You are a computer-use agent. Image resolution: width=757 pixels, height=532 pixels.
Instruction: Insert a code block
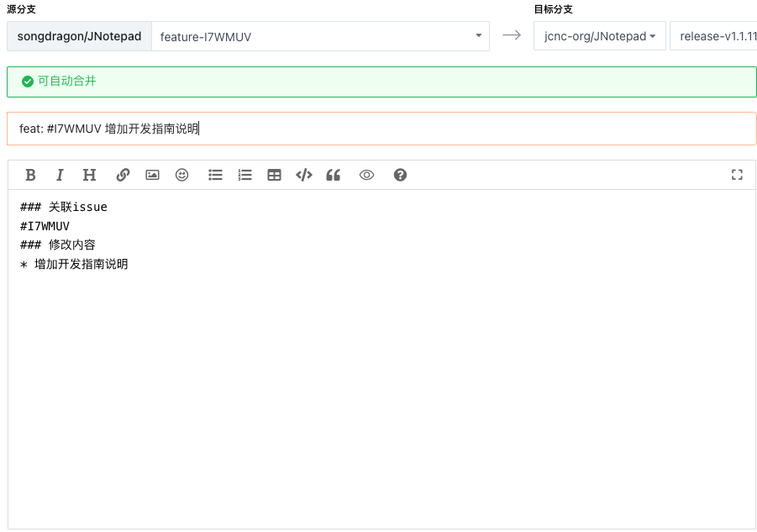click(x=303, y=175)
